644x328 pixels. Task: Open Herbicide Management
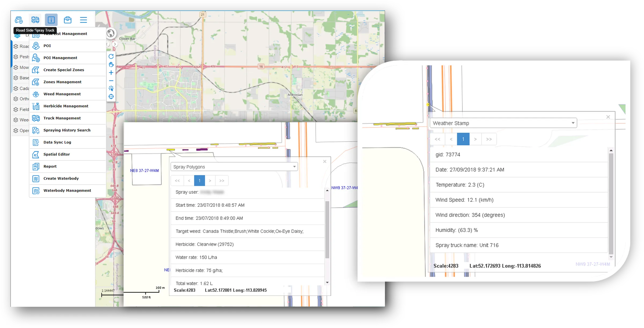coord(68,106)
